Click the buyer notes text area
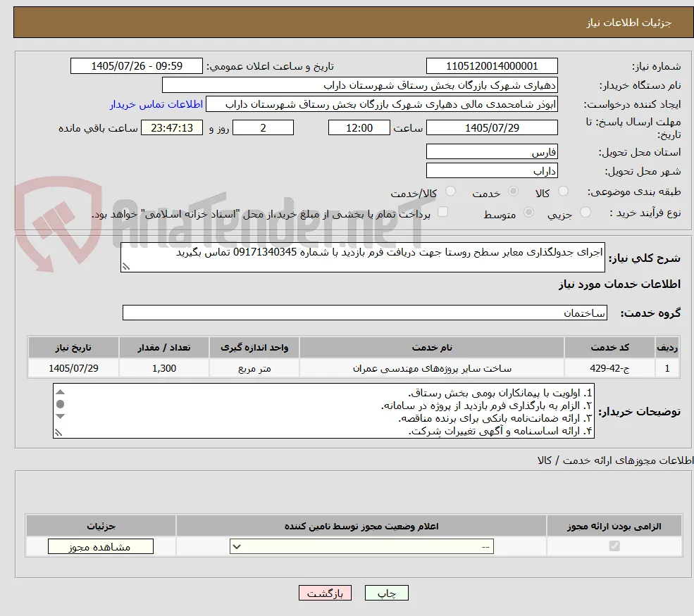The width and height of the screenshot is (694, 616). coord(323,411)
